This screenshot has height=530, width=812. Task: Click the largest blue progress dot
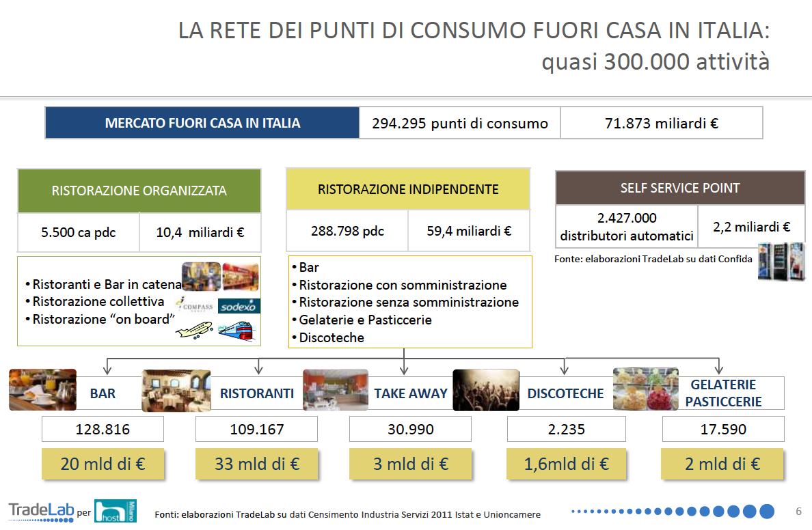tap(766, 511)
